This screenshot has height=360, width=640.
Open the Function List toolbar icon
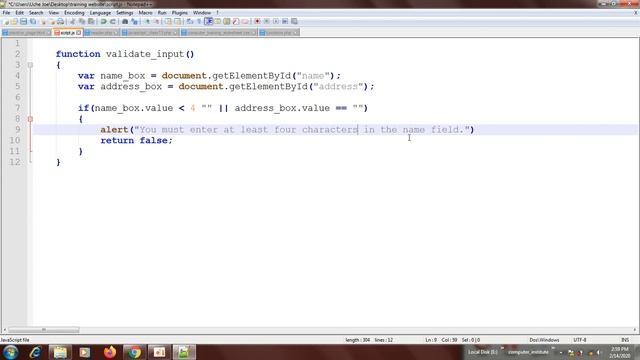click(236, 21)
